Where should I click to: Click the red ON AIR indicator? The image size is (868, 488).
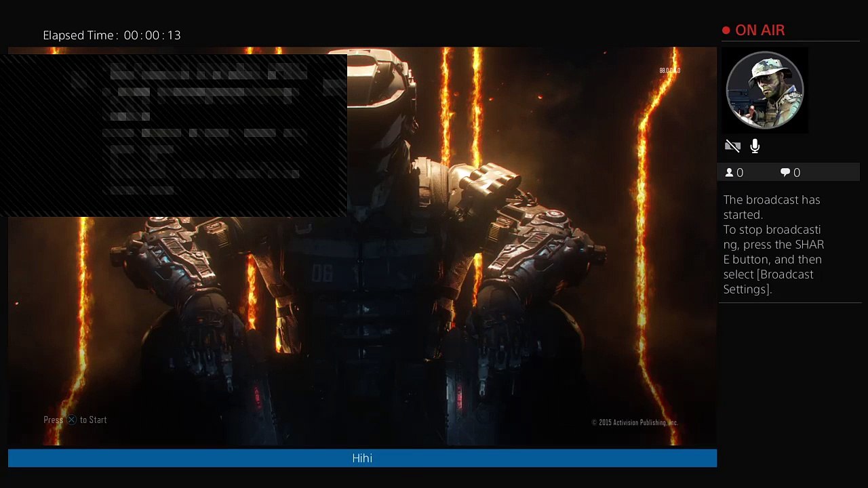pyautogui.click(x=753, y=30)
